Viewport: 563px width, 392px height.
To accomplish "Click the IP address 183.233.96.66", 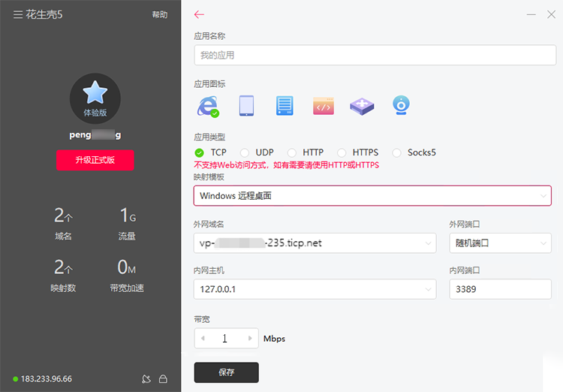I will [47, 378].
